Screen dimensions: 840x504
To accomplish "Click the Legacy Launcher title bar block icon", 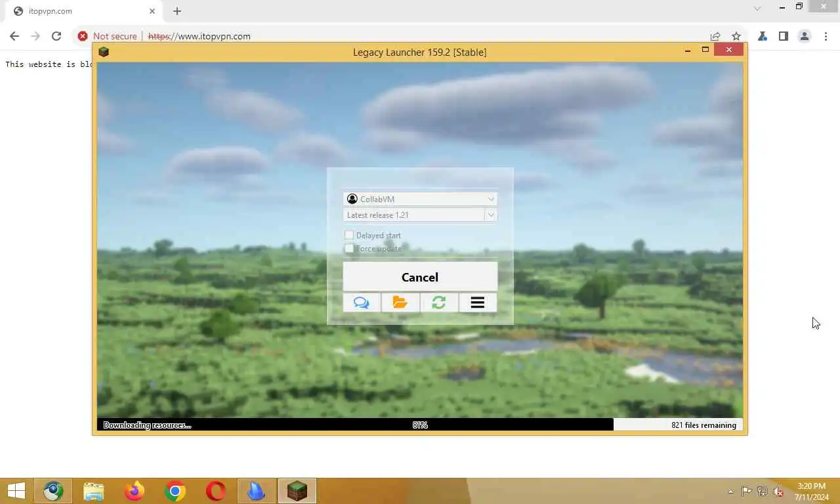I will 103,52.
